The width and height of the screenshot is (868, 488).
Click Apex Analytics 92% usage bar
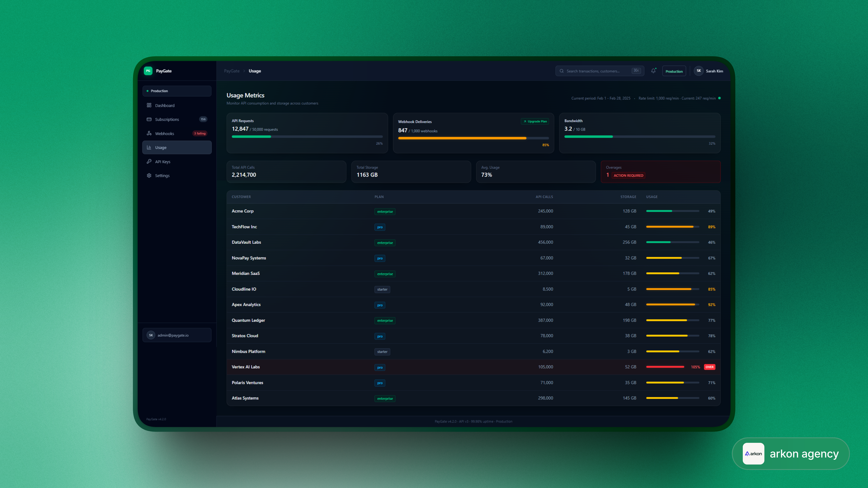click(x=672, y=305)
